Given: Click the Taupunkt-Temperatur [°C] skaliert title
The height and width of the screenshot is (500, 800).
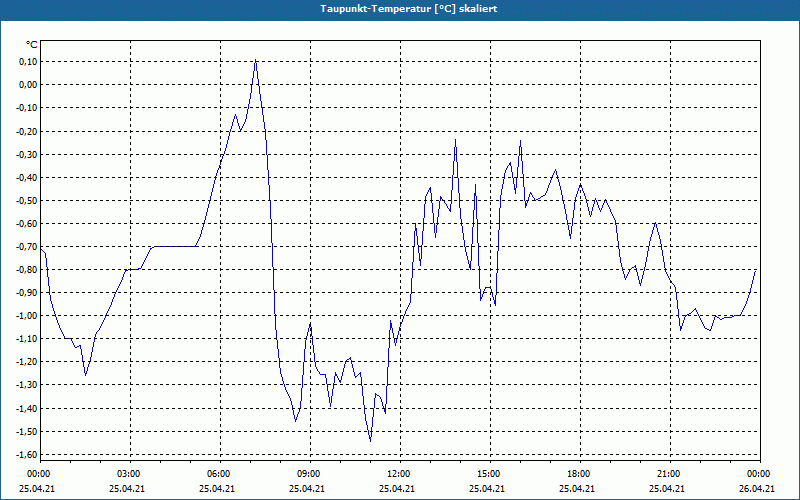Looking at the screenshot, I should tap(408, 9).
